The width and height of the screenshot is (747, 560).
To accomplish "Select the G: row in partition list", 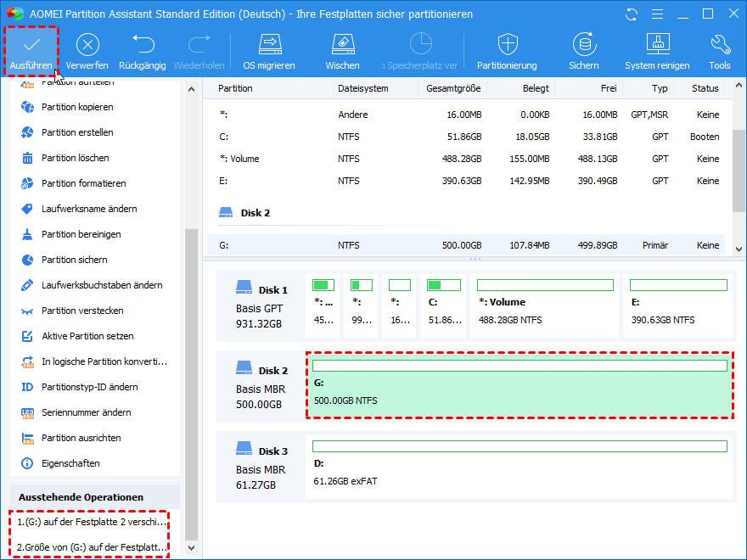I will pyautogui.click(x=466, y=245).
